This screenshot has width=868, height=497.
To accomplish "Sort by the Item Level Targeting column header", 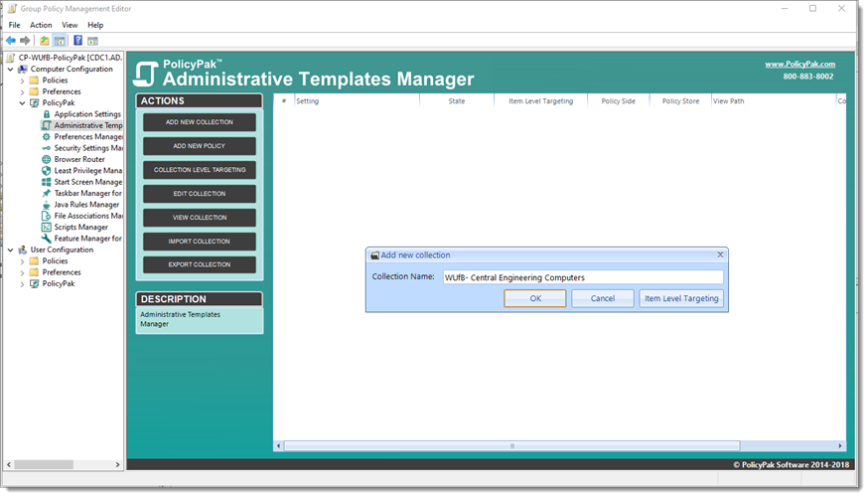I will [541, 101].
